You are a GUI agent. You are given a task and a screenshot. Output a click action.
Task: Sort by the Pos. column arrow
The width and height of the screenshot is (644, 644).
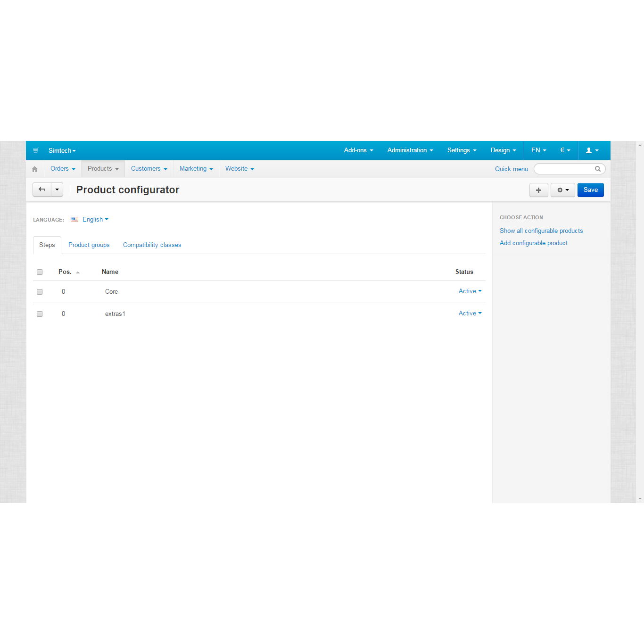pyautogui.click(x=78, y=272)
